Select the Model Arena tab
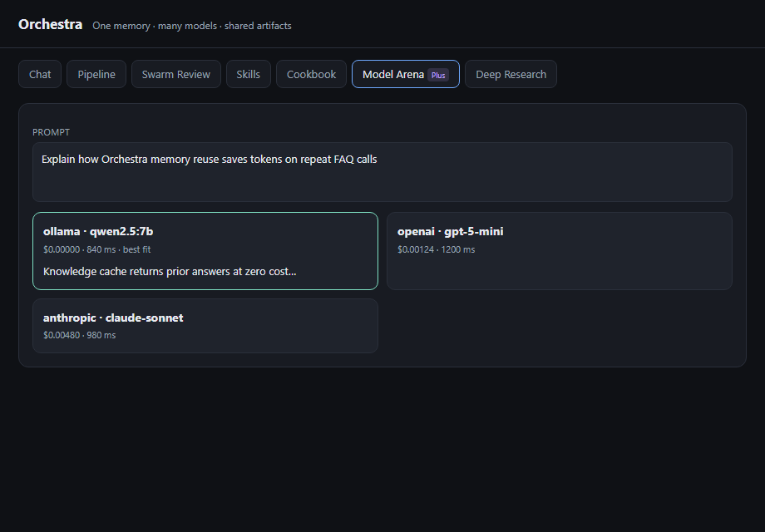This screenshot has width=765, height=532. (x=406, y=74)
